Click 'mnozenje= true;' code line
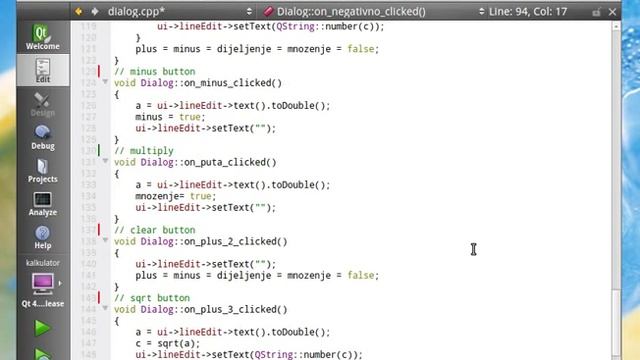The width and height of the screenshot is (640, 360). pos(176,196)
